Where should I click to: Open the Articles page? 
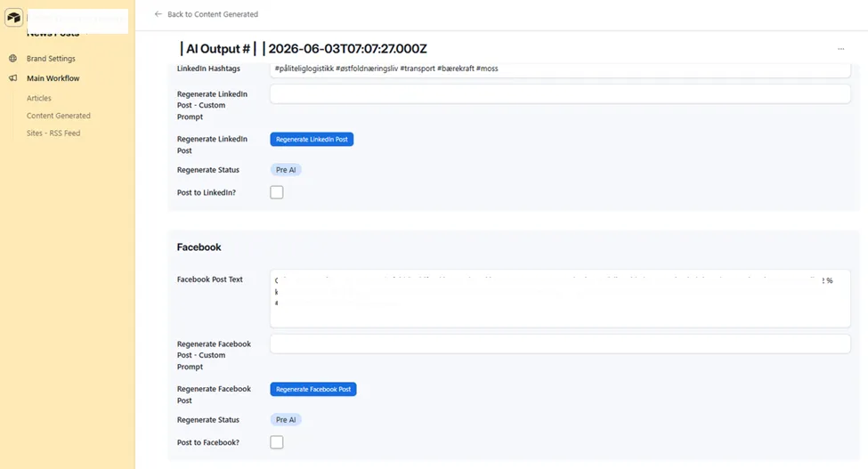(39, 98)
